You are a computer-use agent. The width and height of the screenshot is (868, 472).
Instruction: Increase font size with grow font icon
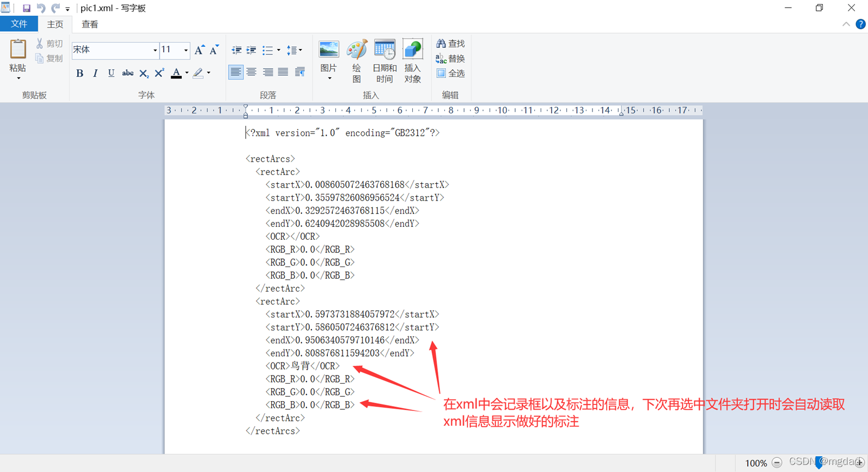199,50
